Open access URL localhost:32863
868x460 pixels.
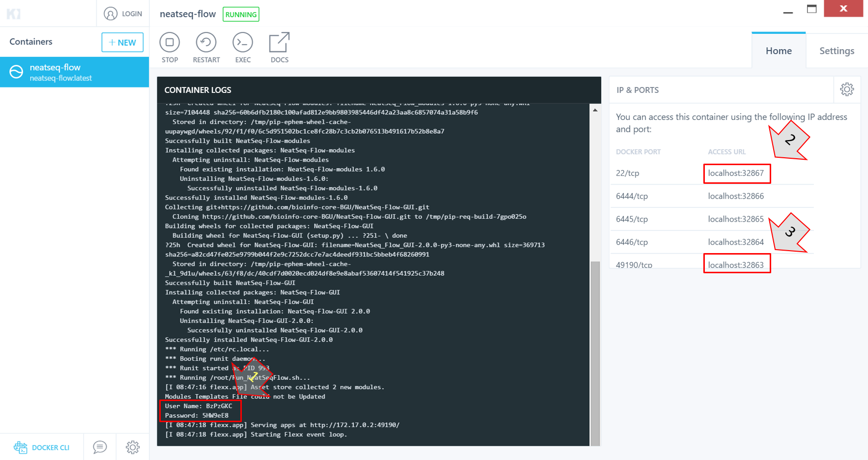tap(736, 265)
